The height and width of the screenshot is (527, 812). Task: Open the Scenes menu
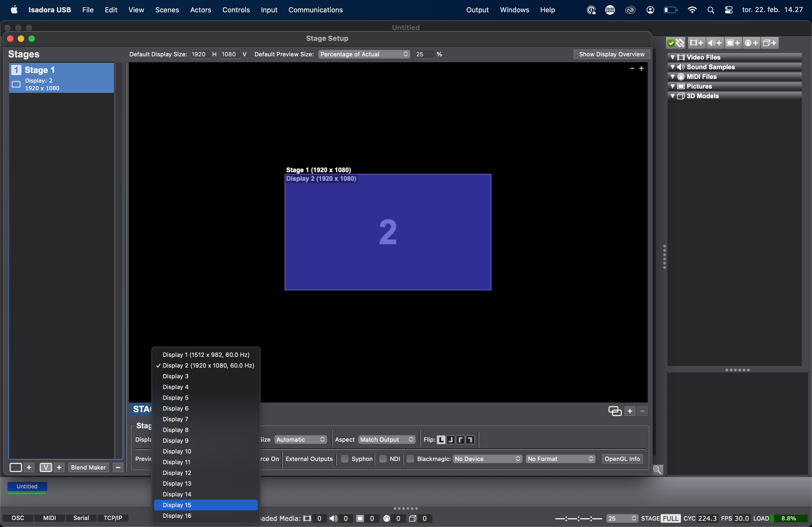pos(167,10)
